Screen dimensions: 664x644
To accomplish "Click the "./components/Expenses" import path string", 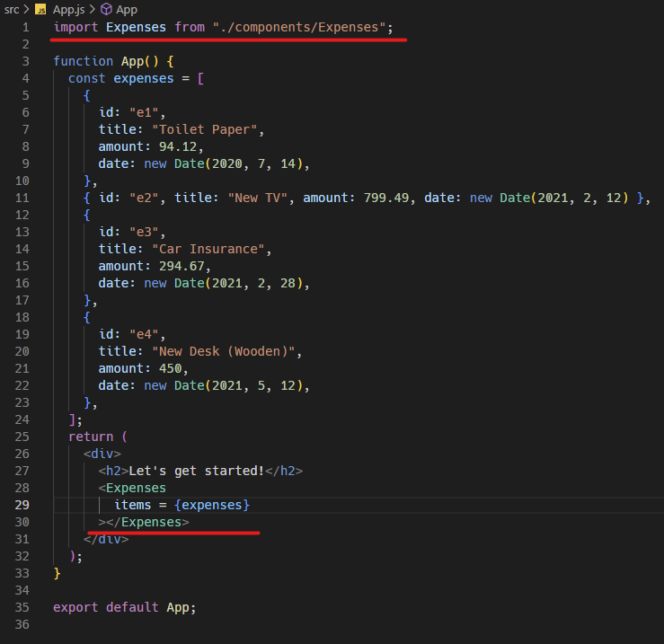I will (x=299, y=28).
